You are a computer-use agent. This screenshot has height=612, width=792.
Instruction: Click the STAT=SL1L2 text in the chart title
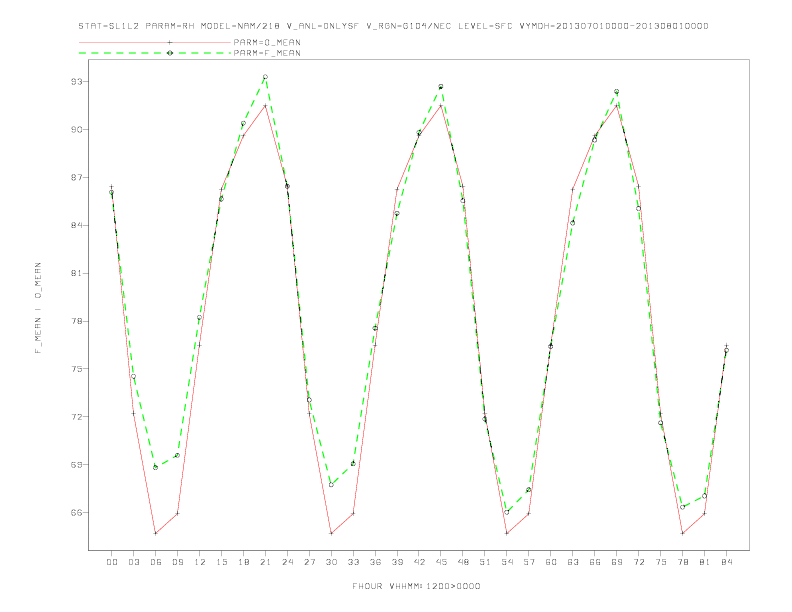click(x=109, y=26)
